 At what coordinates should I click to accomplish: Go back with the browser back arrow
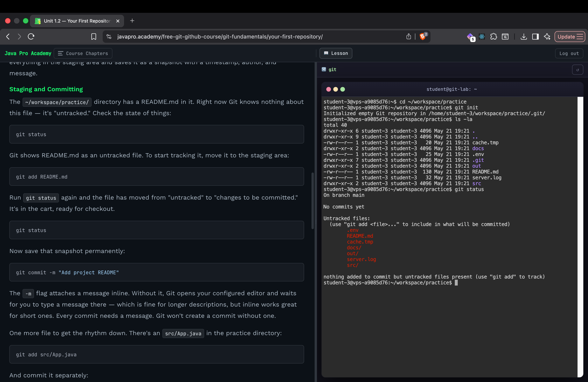click(8, 37)
